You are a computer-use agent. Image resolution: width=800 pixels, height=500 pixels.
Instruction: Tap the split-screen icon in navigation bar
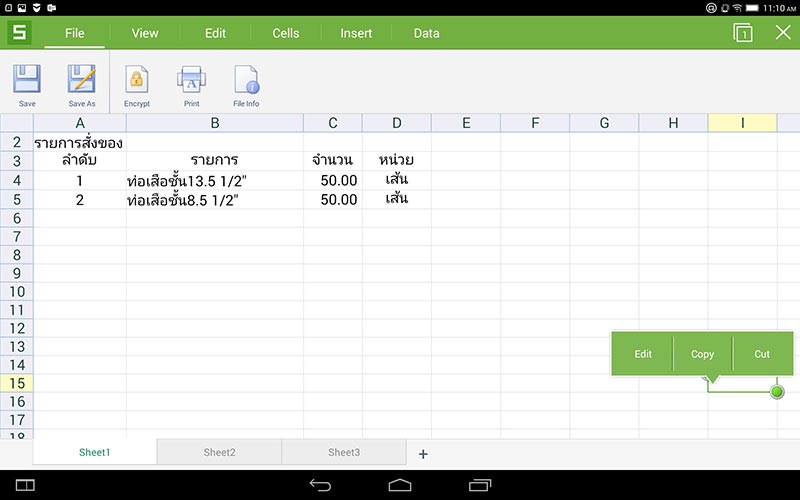(25, 485)
